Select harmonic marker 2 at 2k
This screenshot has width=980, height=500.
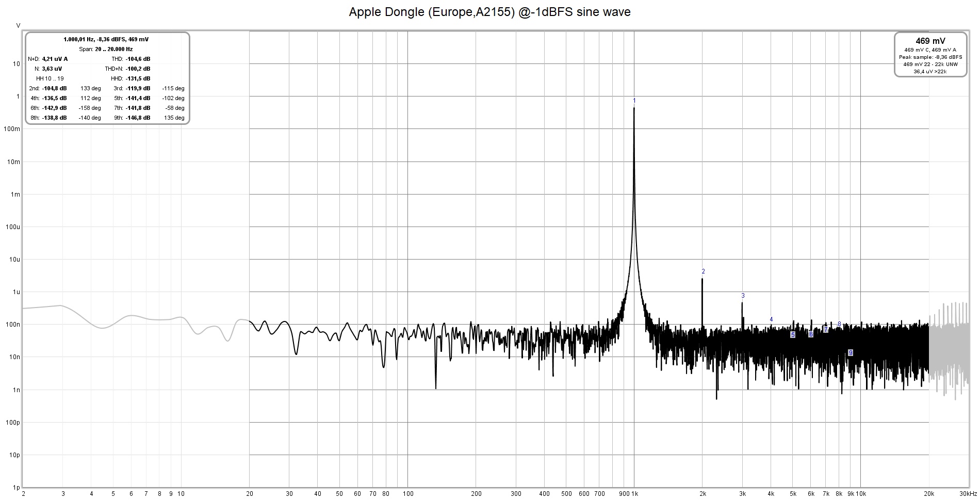pyautogui.click(x=703, y=271)
